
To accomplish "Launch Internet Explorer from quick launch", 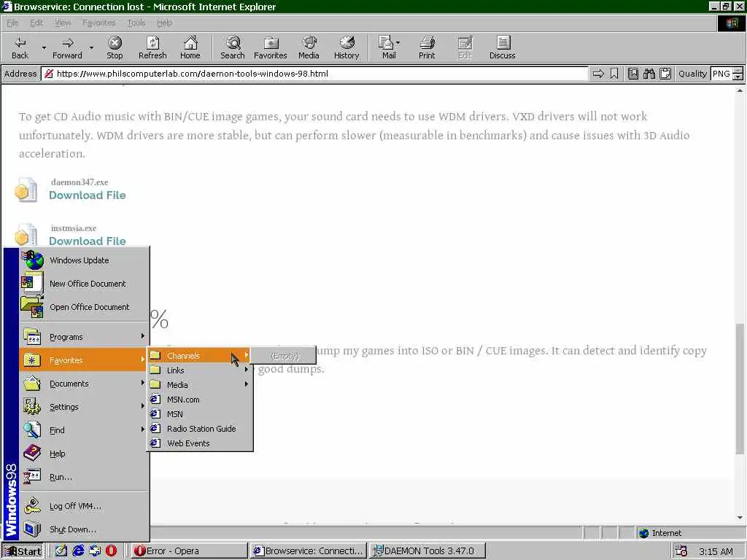I will [78, 551].
